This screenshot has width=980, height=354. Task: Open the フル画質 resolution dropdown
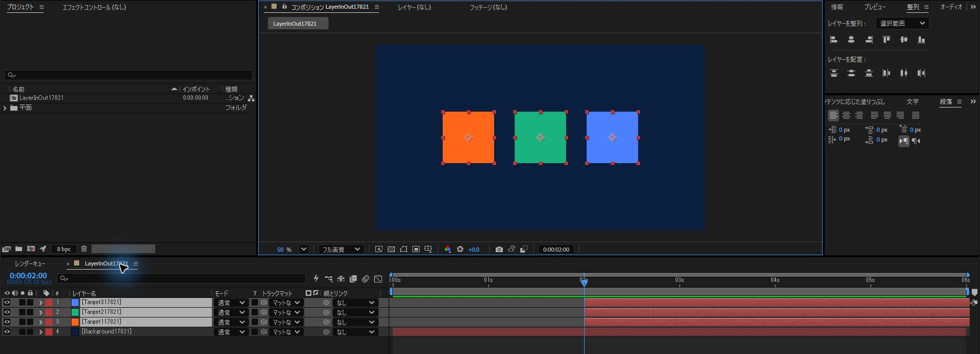click(341, 250)
